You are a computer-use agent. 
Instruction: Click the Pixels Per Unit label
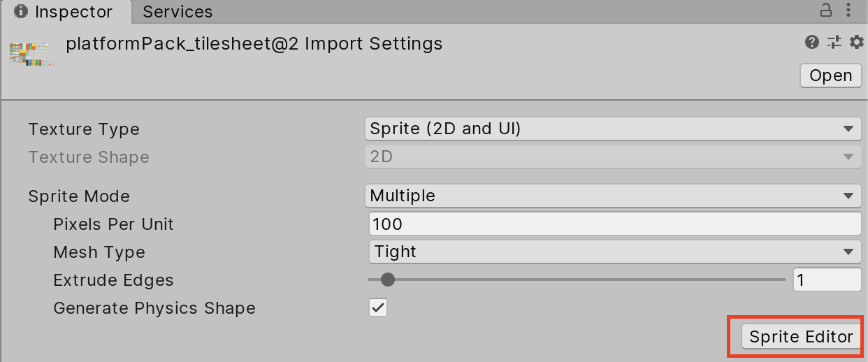coord(113,224)
